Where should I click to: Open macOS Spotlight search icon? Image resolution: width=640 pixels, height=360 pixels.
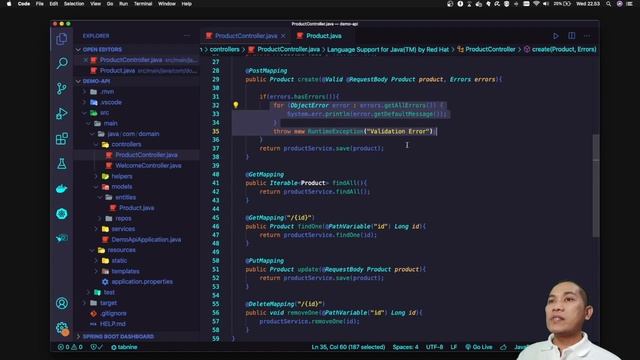[x=609, y=4]
